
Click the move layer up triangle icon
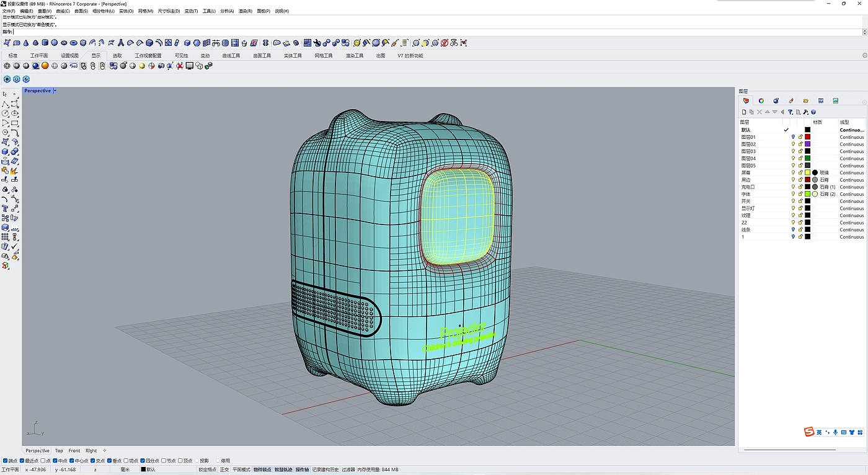(x=767, y=112)
